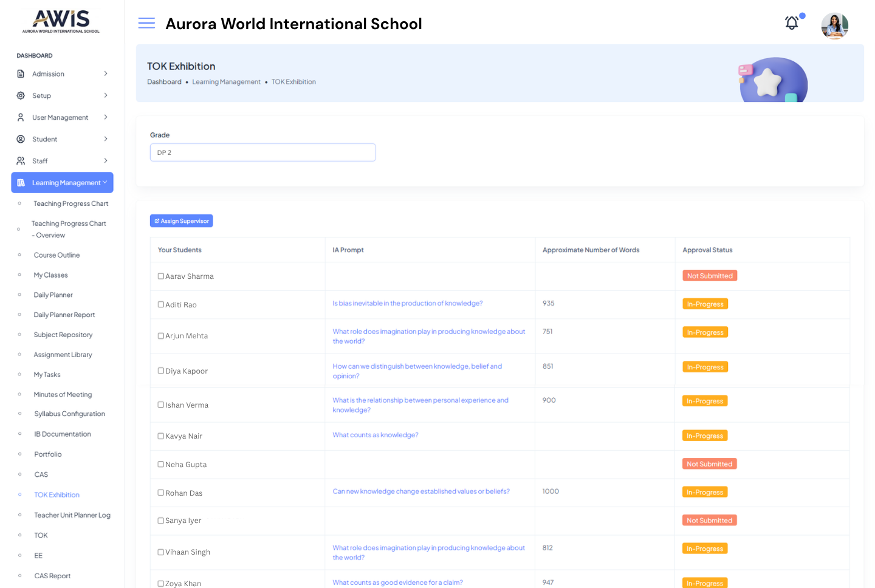Click the hamburger menu icon

[146, 24]
